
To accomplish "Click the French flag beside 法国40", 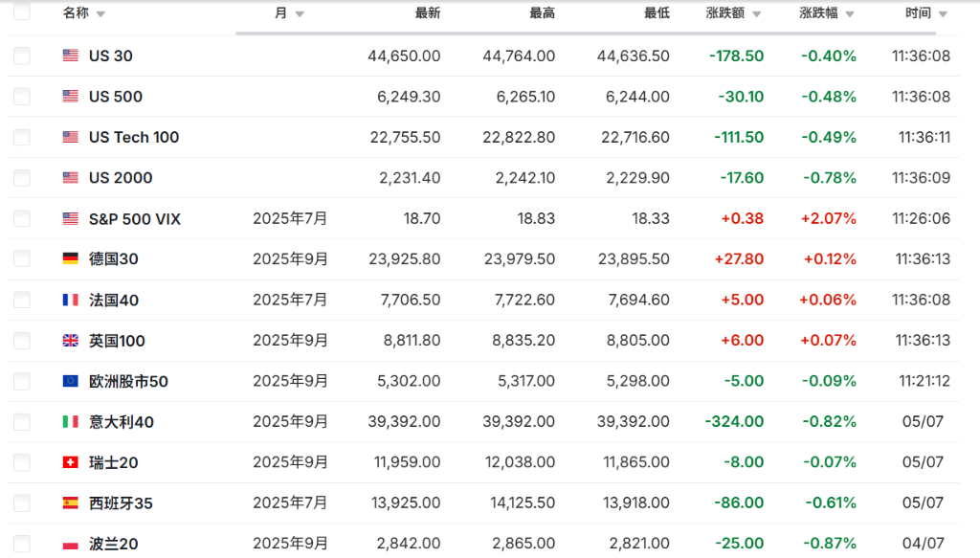I will [x=69, y=300].
